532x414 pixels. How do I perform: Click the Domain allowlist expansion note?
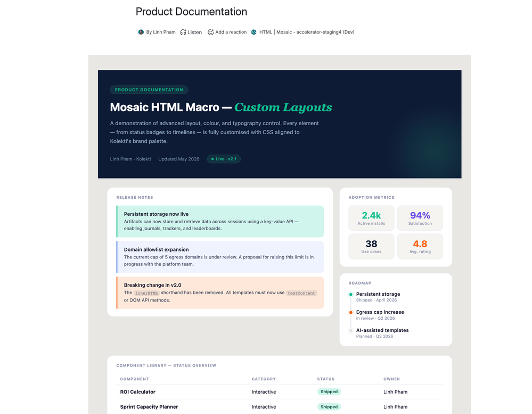(x=220, y=257)
